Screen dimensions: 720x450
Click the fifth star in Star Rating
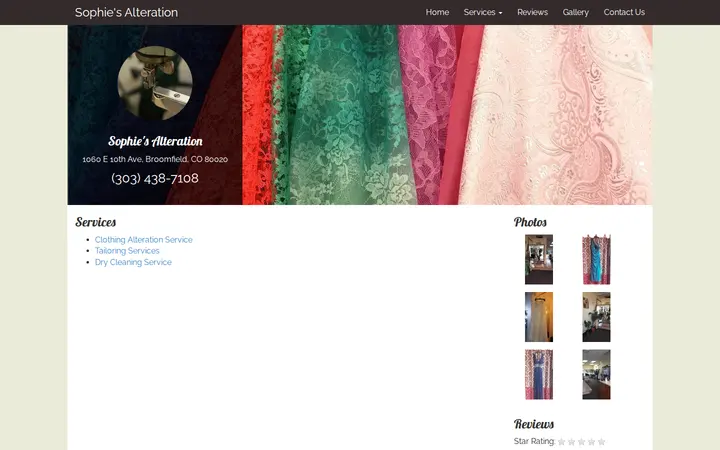pyautogui.click(x=602, y=442)
